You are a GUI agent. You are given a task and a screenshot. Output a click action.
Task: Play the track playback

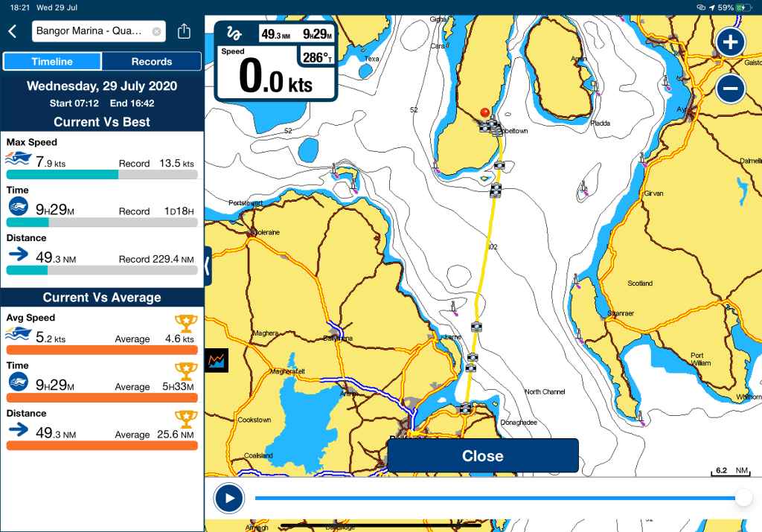[228, 498]
